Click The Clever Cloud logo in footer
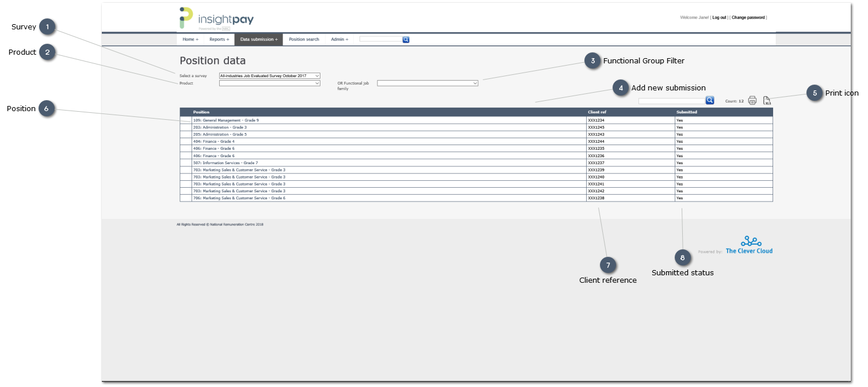 pos(748,245)
